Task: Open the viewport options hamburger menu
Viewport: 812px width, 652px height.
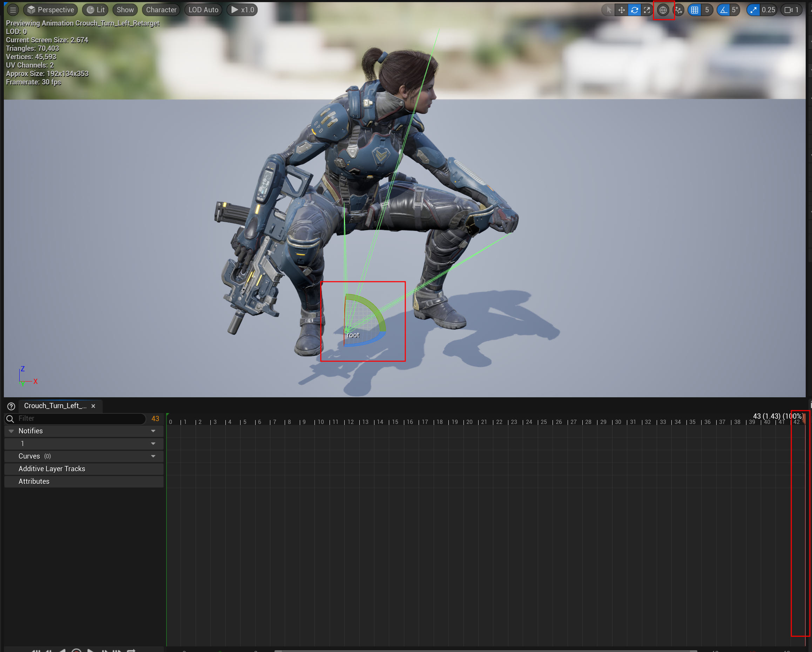Action: pyautogui.click(x=13, y=10)
